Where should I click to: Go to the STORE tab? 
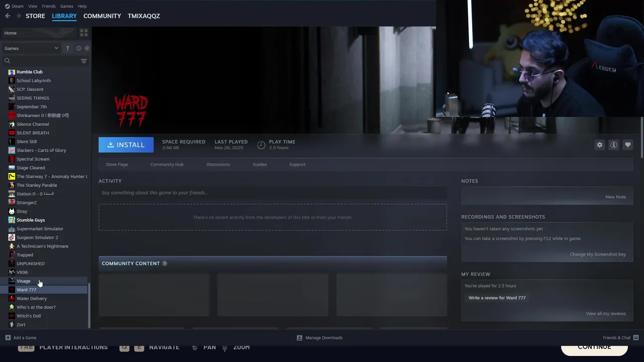(x=35, y=16)
